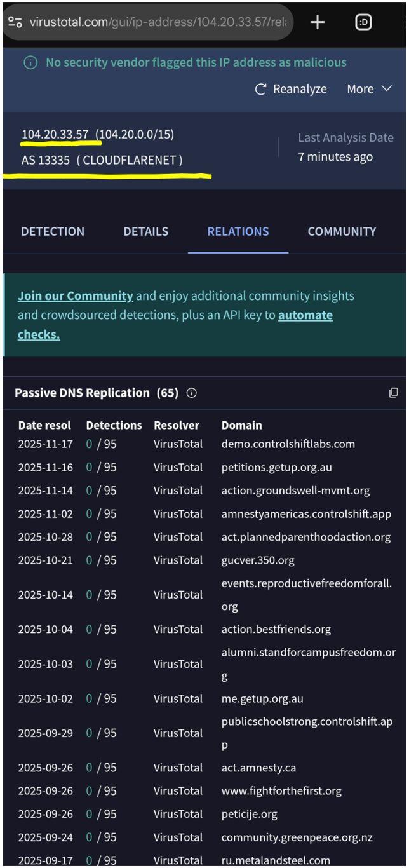409x868 pixels.
Task: Open a new browser tab with plus icon
Action: (x=318, y=22)
